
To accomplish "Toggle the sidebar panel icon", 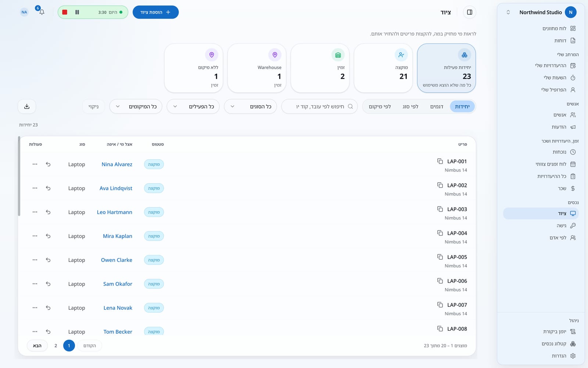I will tap(470, 12).
